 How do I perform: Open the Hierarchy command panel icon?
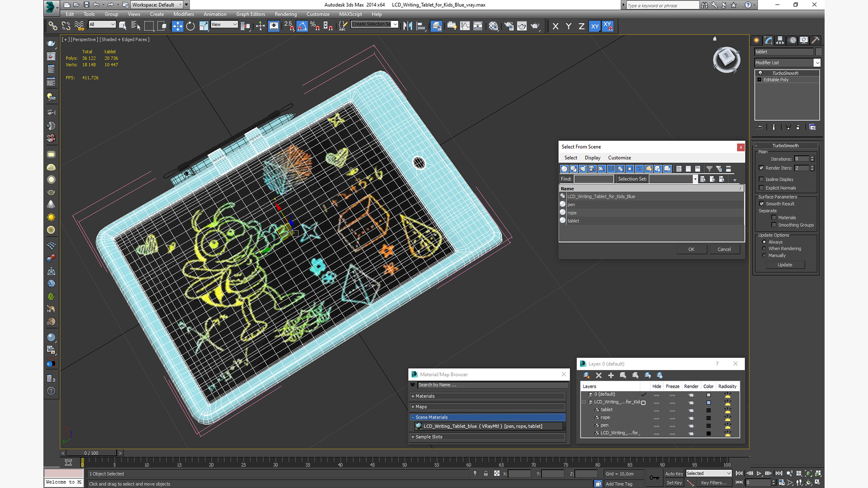point(780,40)
